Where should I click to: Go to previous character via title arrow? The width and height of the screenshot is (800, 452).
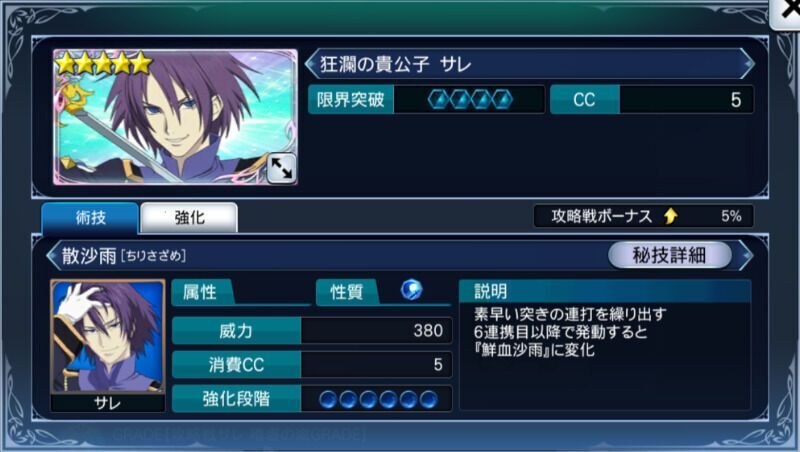point(311,64)
